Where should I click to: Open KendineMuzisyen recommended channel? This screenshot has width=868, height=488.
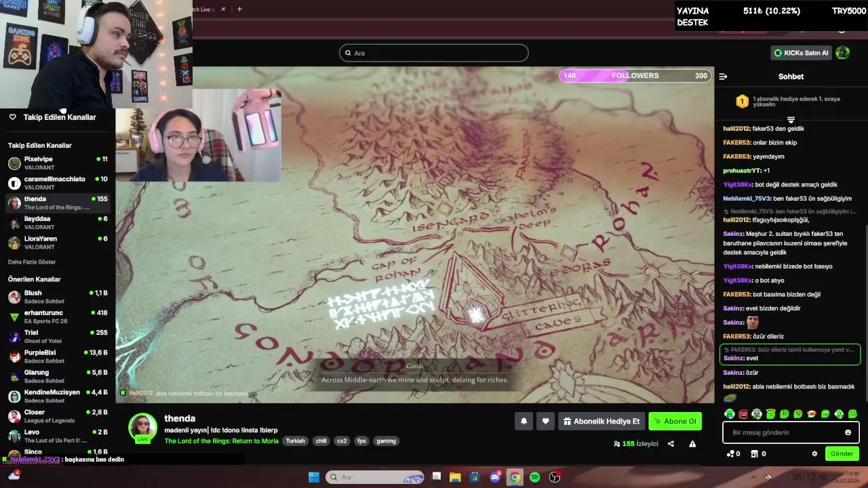point(58,396)
